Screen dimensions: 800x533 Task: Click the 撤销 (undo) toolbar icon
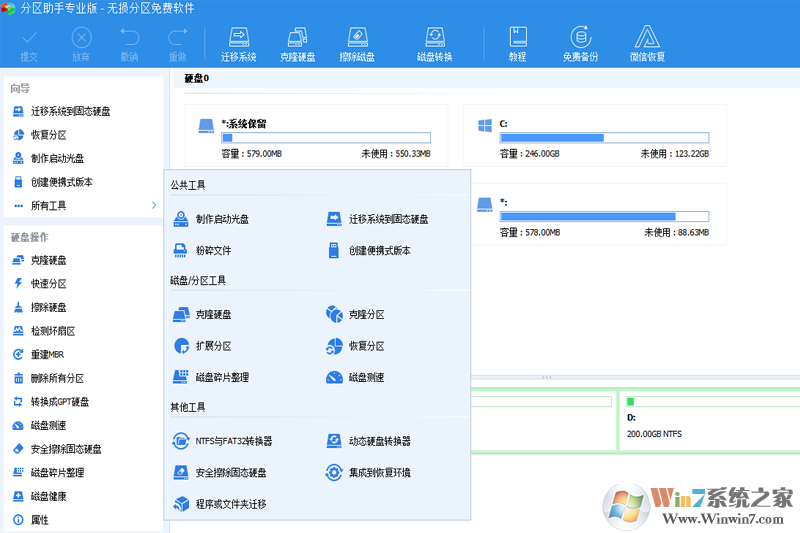click(130, 45)
